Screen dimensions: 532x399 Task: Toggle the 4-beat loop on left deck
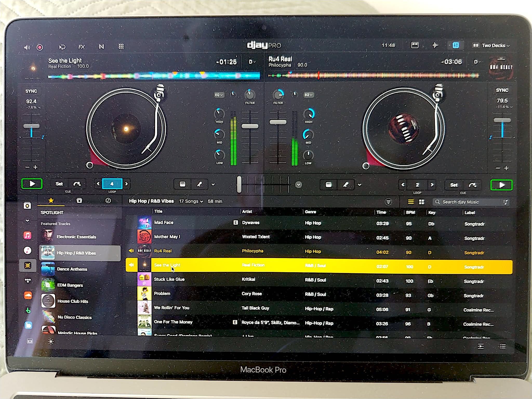(x=112, y=184)
